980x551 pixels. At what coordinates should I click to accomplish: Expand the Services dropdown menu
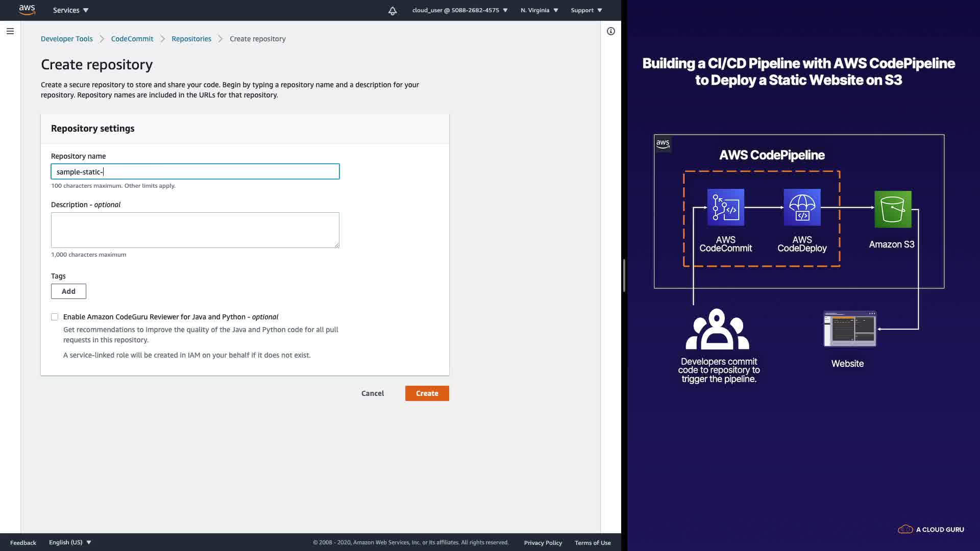70,10
